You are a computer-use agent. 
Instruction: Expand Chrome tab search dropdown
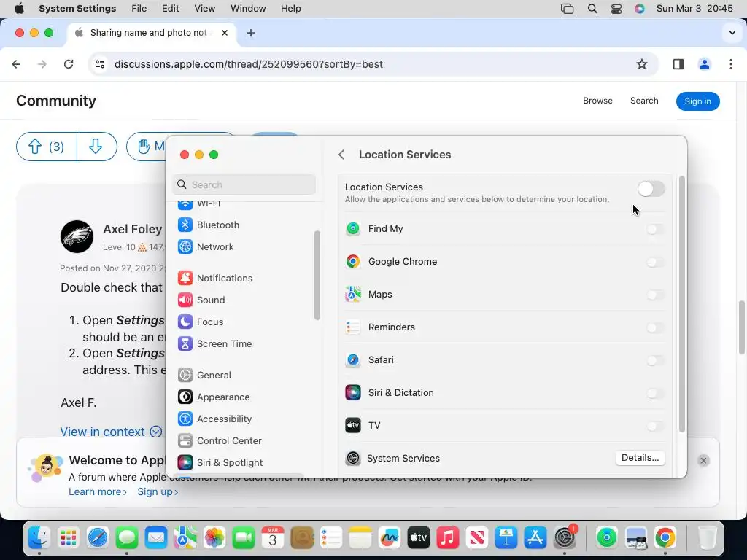click(732, 33)
